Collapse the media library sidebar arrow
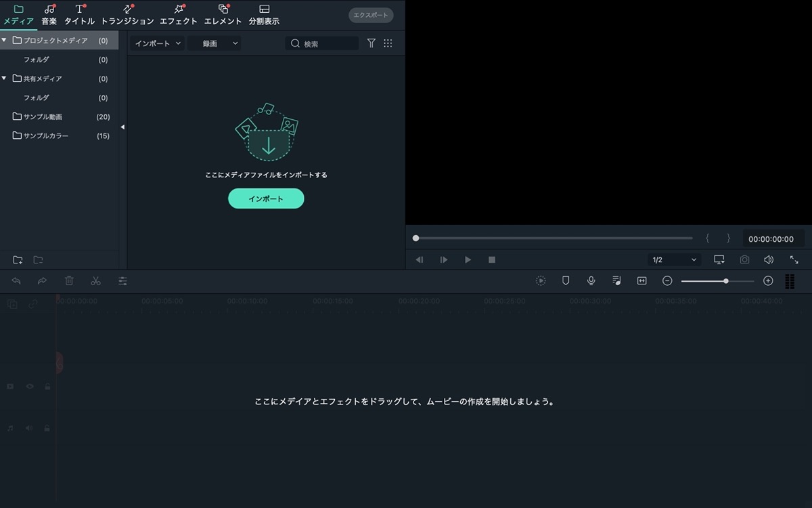 click(122, 127)
